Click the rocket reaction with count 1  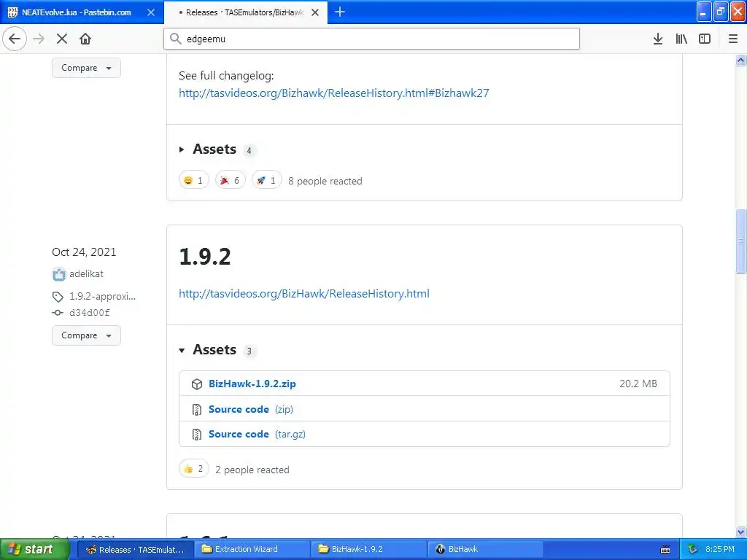[267, 180]
